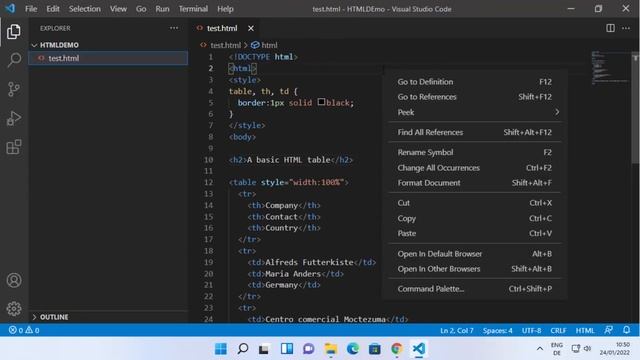Viewport: 640px width, 360px height.
Task: Open the Run menu
Action: click(x=162, y=9)
